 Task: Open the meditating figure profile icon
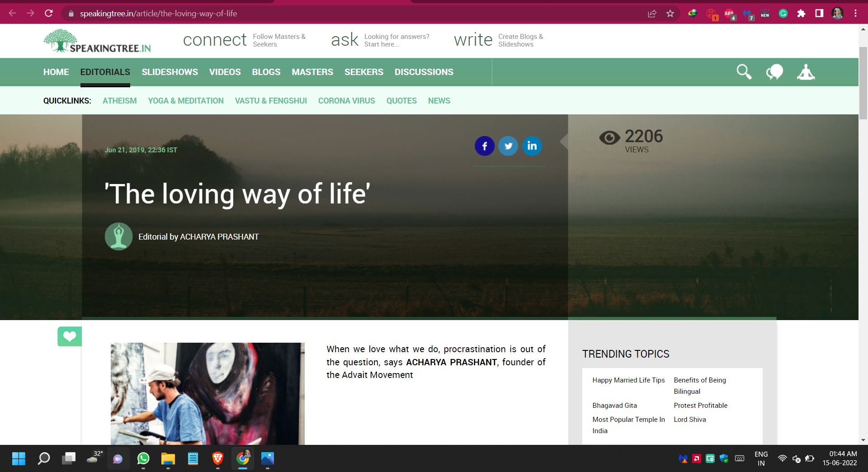pos(806,72)
